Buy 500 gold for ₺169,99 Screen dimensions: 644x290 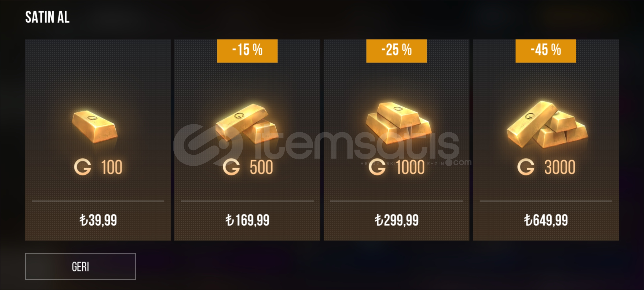tap(247, 220)
